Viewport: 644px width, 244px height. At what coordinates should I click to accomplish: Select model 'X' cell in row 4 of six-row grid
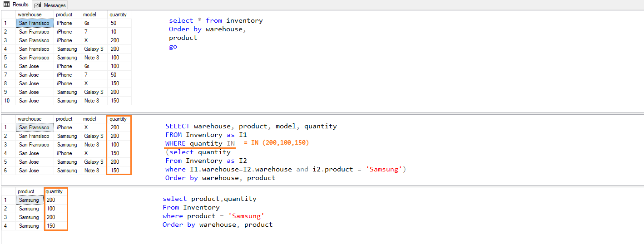click(x=94, y=153)
